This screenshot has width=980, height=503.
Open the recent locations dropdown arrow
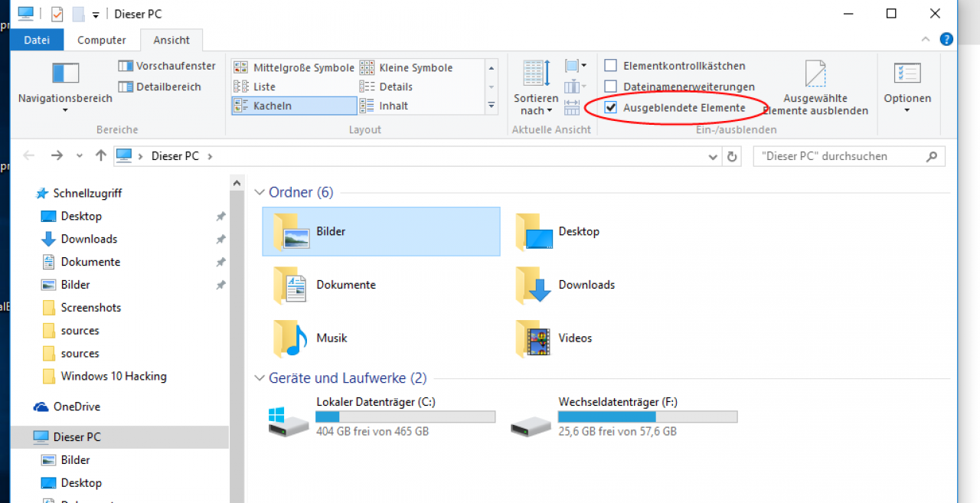(x=80, y=156)
